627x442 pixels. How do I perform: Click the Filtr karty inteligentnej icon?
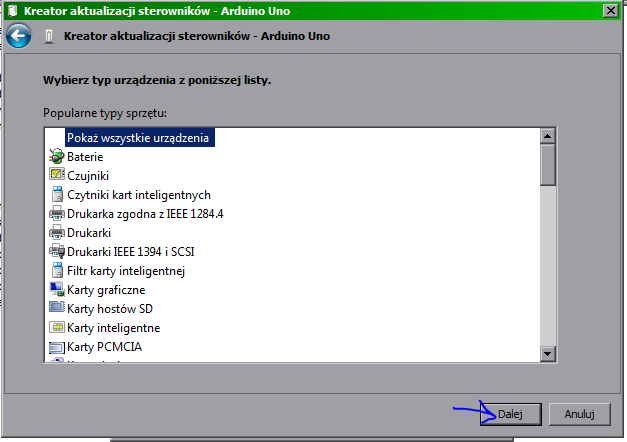(x=56, y=271)
